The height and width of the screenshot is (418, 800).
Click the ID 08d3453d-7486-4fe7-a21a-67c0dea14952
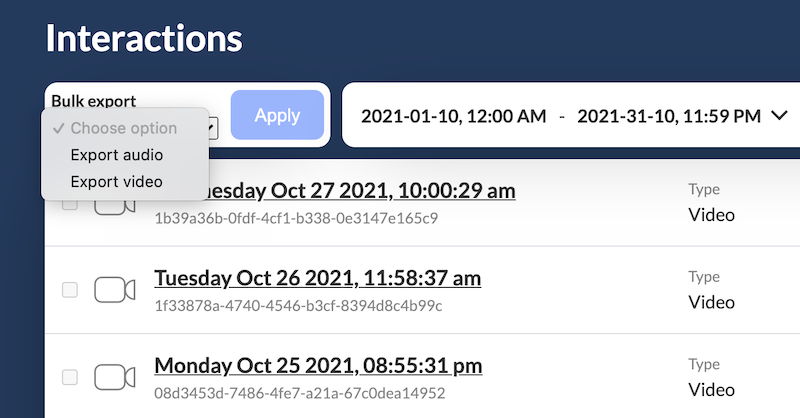[x=299, y=393]
